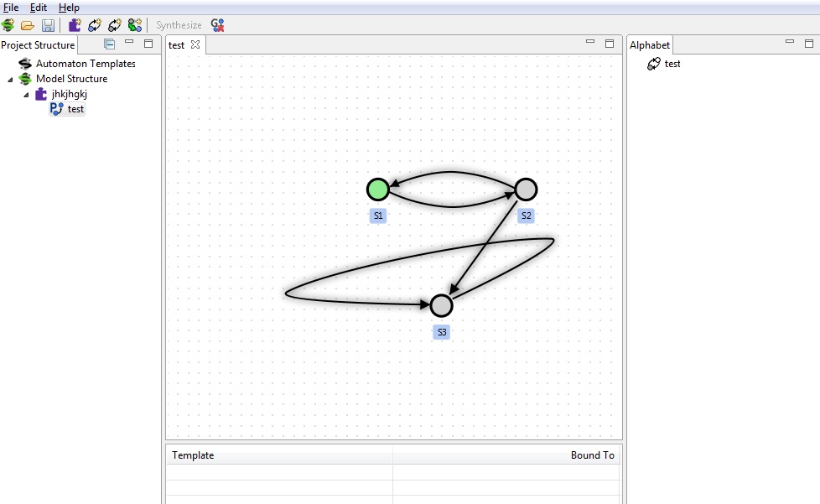
Task: Minimize the Alphabet panel
Action: pos(790,41)
